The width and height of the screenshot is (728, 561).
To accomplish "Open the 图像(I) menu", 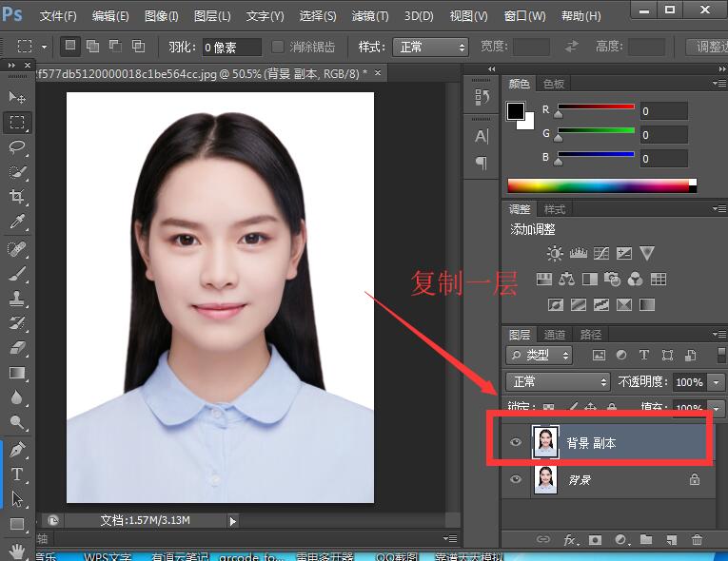I will (161, 16).
